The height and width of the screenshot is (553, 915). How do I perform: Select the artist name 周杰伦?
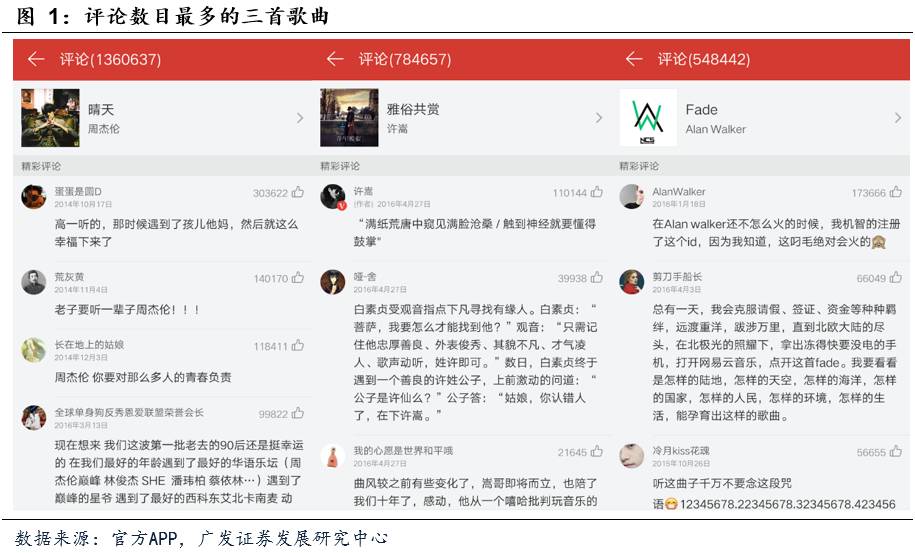(x=103, y=129)
